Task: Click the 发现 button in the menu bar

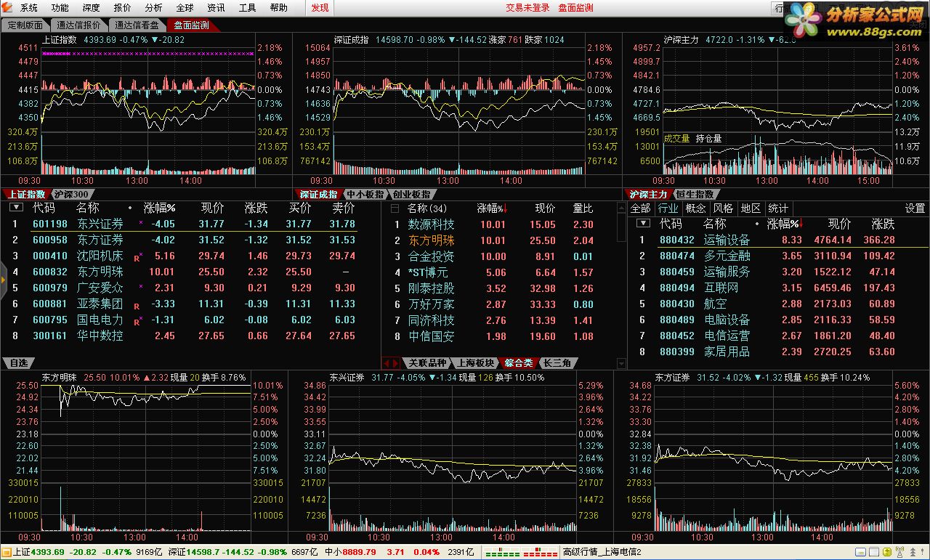Action: 320,8
